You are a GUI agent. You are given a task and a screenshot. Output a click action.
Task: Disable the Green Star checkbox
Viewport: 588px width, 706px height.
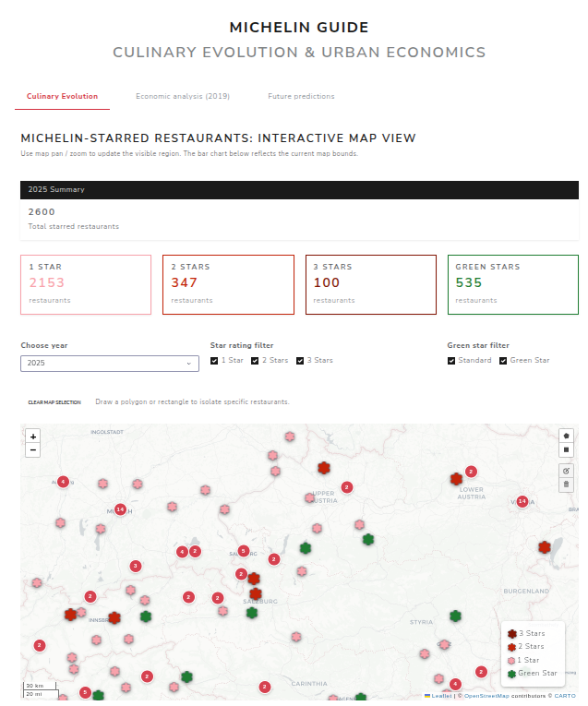(503, 361)
